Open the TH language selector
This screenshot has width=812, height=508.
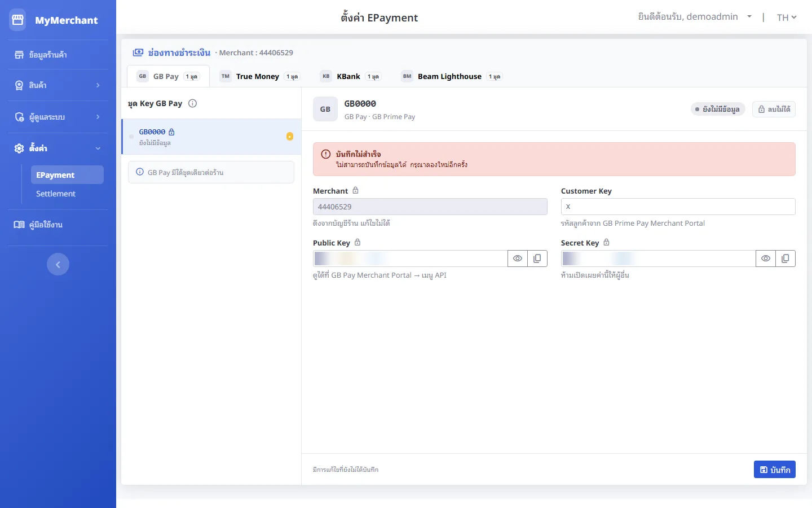(787, 17)
